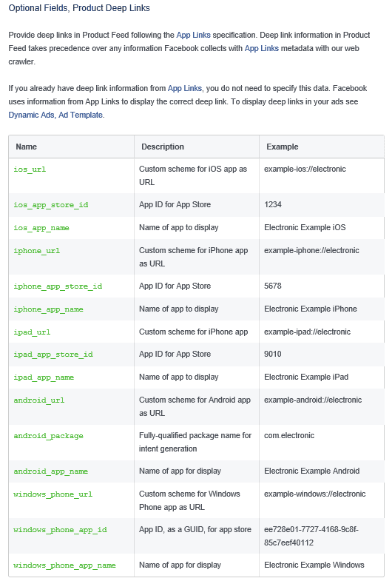Open the App Links link after "following the"
The image size is (392, 581).
click(193, 35)
